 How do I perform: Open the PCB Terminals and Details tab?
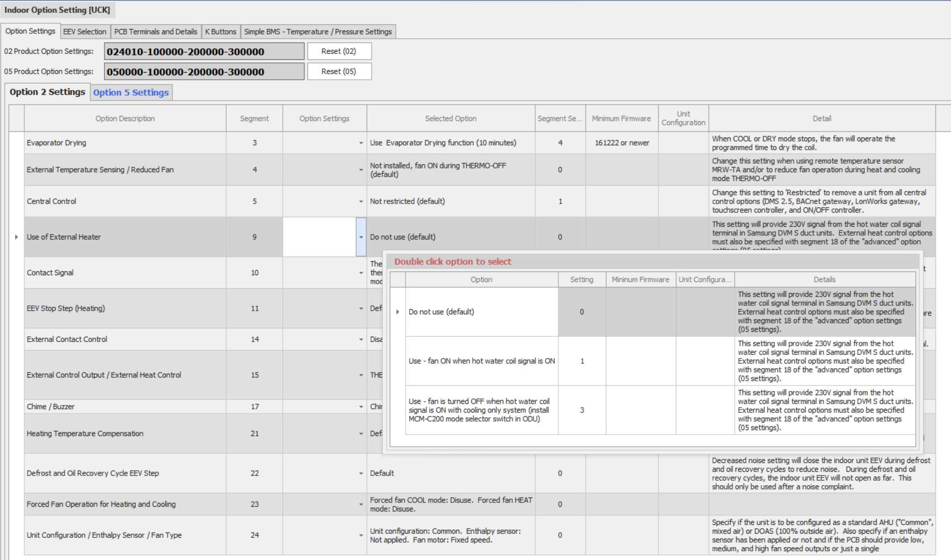156,32
